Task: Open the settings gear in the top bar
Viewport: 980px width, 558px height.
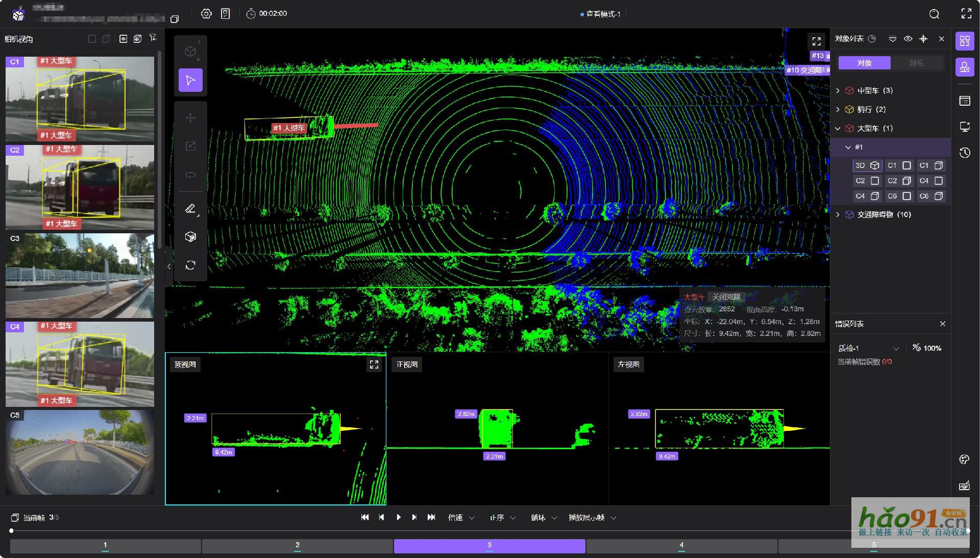Action: point(206,14)
